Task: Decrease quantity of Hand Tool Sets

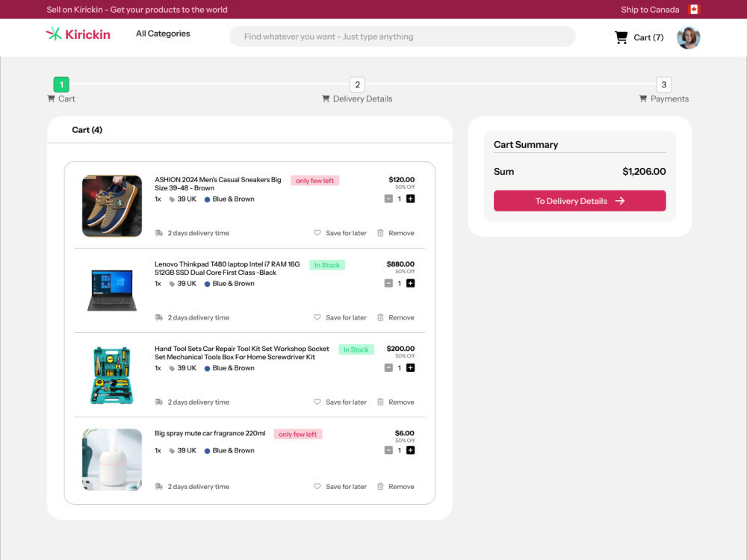Action: [388, 367]
